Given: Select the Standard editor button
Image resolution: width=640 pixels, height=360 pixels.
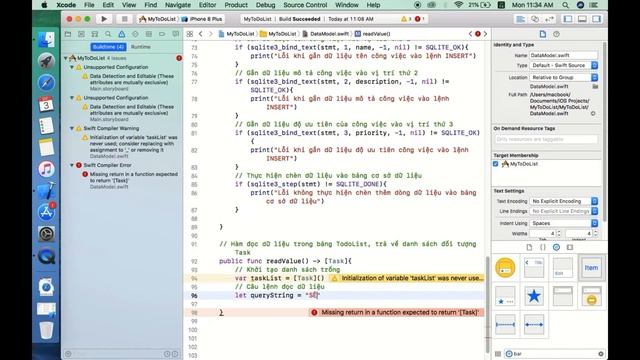Looking at the screenshot, I should point(520,19).
